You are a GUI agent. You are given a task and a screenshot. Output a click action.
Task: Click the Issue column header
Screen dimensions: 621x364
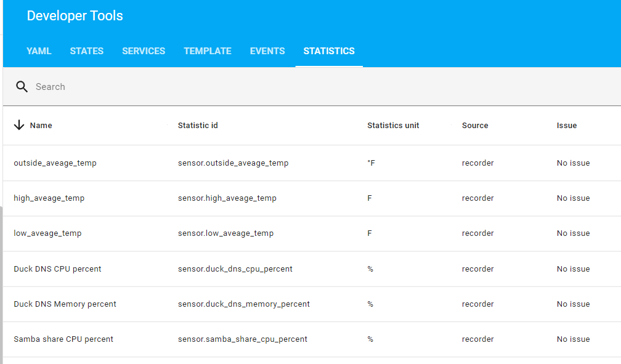[567, 125]
